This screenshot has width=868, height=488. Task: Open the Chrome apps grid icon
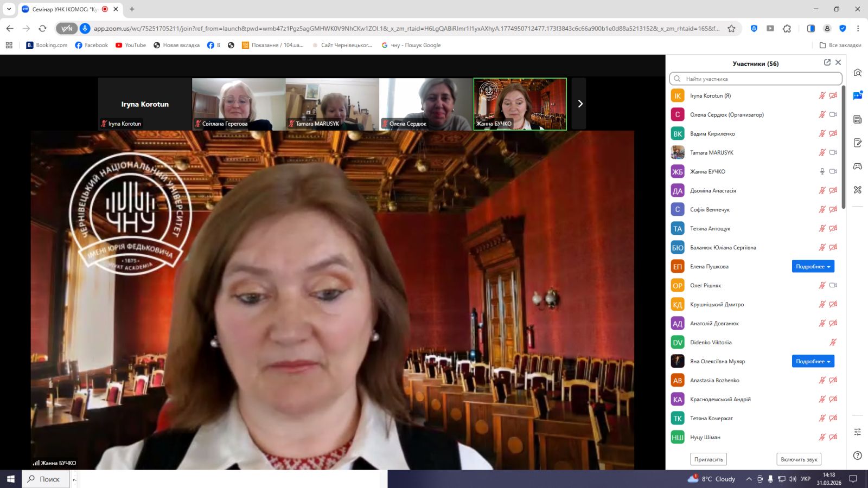[x=9, y=45]
